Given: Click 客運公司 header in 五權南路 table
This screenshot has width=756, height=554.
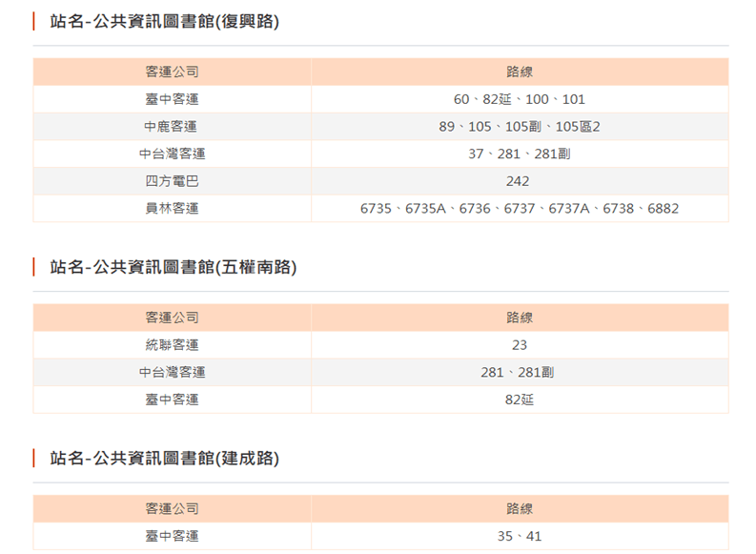Looking at the screenshot, I should point(173,318).
